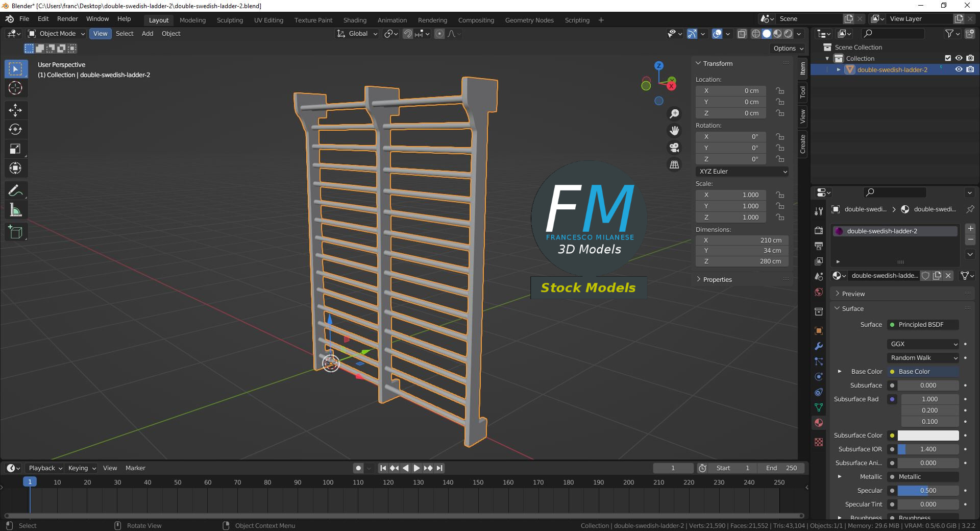
Task: Pin the properties editor context
Action: tap(970, 209)
